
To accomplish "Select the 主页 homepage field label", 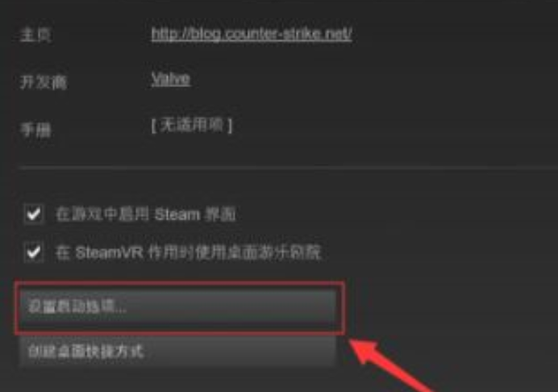I will coord(36,35).
